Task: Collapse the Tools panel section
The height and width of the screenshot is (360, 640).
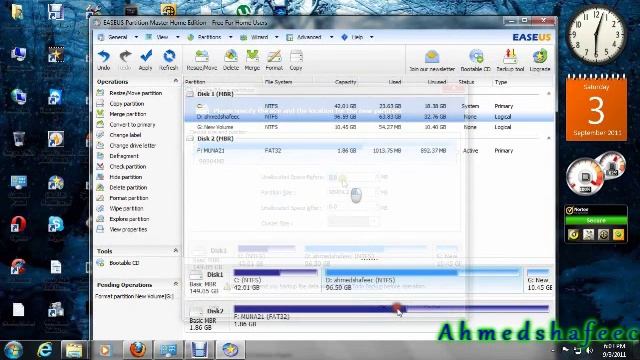Action: point(176,251)
